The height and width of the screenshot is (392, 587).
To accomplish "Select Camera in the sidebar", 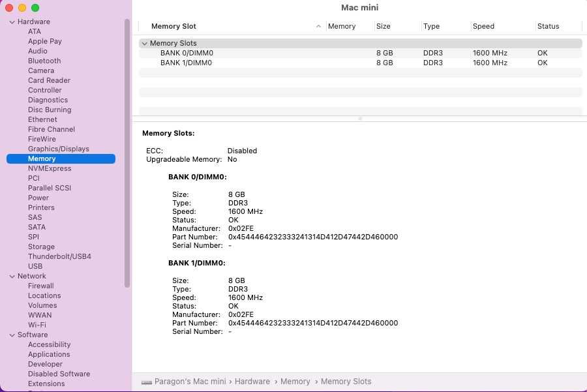I will [x=41, y=70].
